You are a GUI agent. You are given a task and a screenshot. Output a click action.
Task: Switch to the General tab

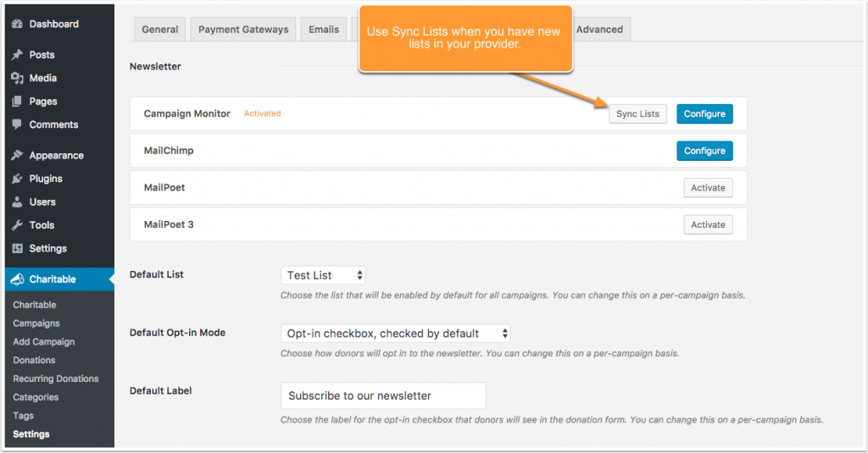pyautogui.click(x=160, y=30)
